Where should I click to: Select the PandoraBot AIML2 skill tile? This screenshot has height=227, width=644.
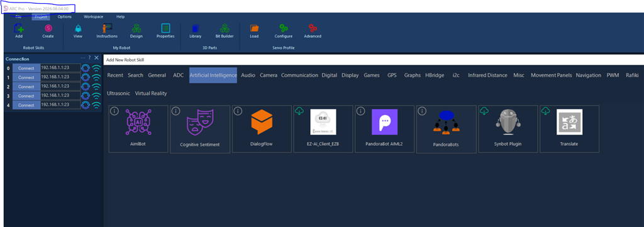click(384, 129)
